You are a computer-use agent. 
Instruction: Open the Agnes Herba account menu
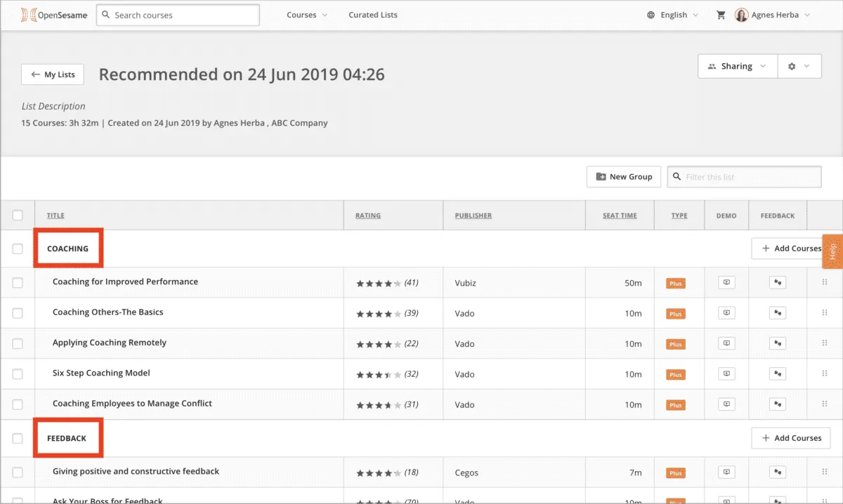click(x=773, y=15)
